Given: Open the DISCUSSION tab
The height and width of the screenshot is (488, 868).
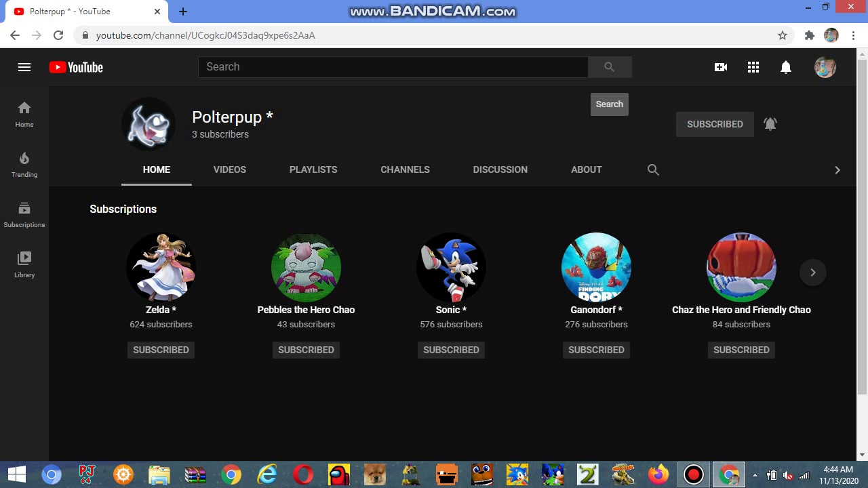Looking at the screenshot, I should [x=500, y=169].
